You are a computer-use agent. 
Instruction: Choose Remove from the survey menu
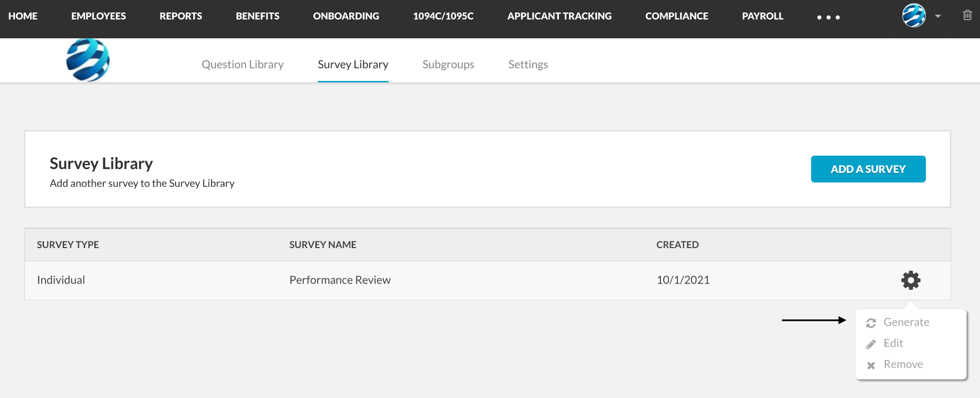coord(903,364)
